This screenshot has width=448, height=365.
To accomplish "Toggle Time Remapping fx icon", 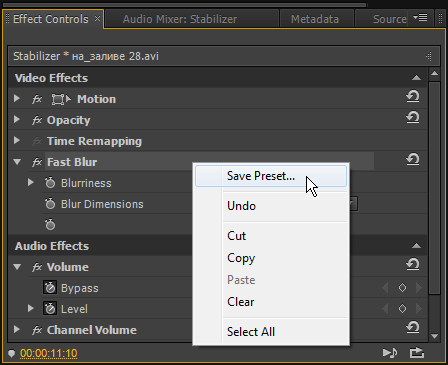I will coord(37,141).
